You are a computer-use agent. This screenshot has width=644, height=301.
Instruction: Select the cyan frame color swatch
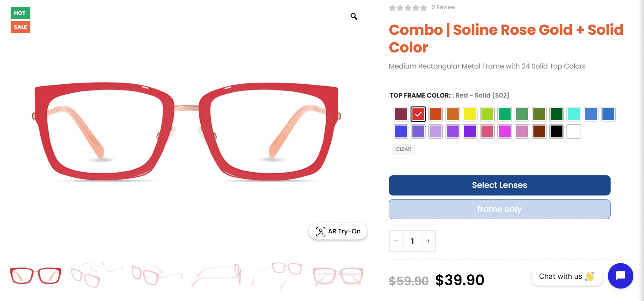pos(574,114)
